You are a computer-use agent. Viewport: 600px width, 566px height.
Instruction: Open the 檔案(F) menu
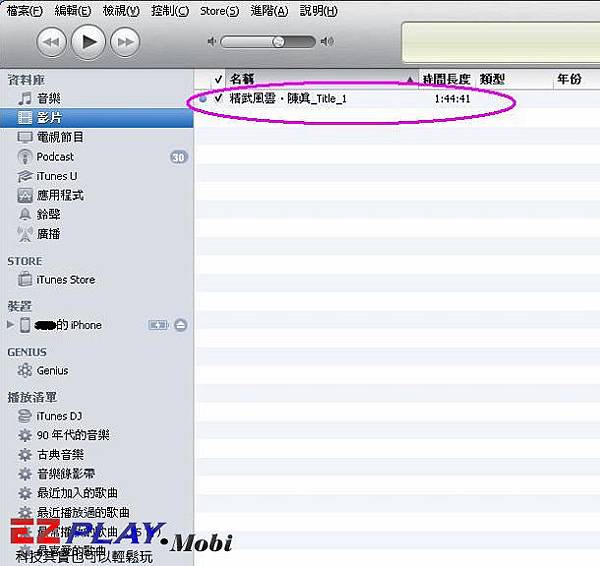click(24, 11)
